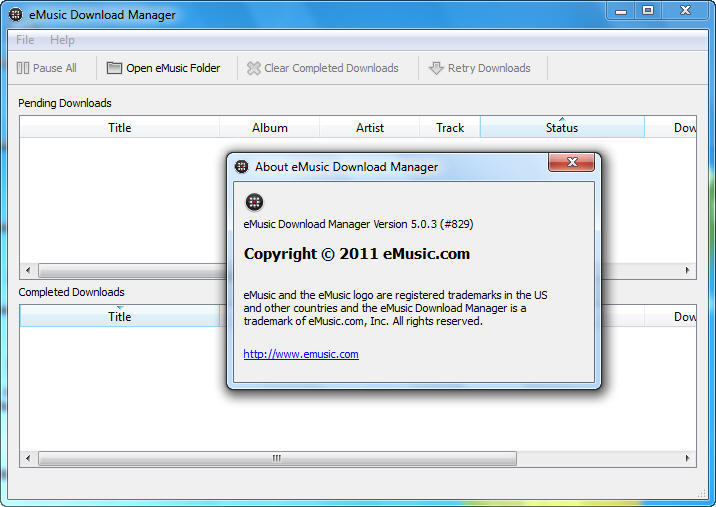Click the Artist column header
Viewport: 716px width, 507px height.
tap(370, 128)
